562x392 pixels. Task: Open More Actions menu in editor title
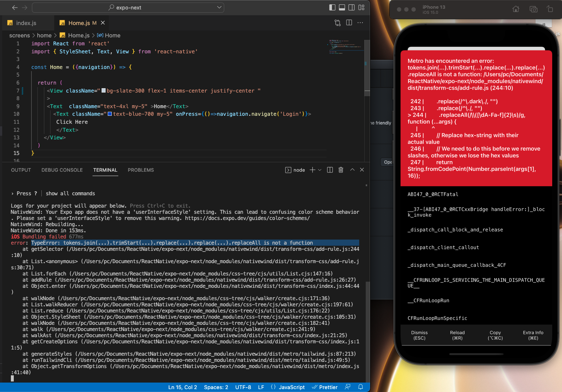pyautogui.click(x=360, y=23)
